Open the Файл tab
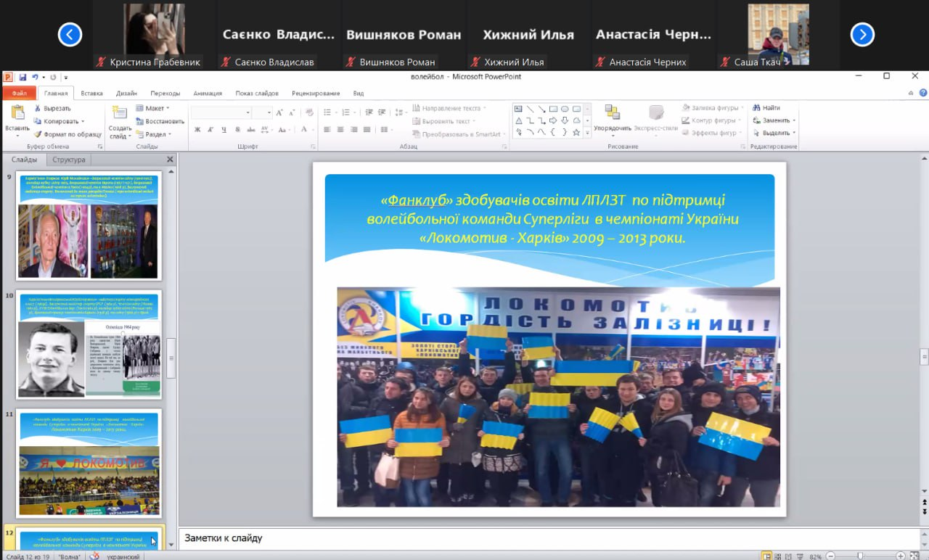This screenshot has height=560, width=929. point(19,93)
